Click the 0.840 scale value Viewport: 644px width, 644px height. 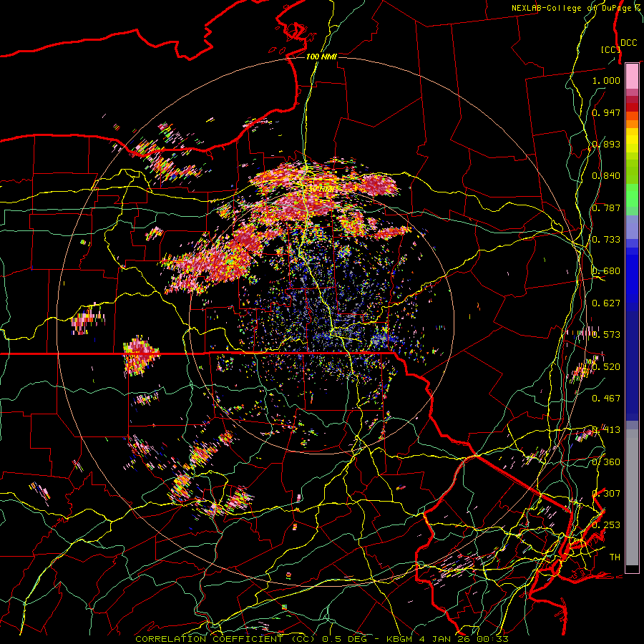tap(606, 175)
